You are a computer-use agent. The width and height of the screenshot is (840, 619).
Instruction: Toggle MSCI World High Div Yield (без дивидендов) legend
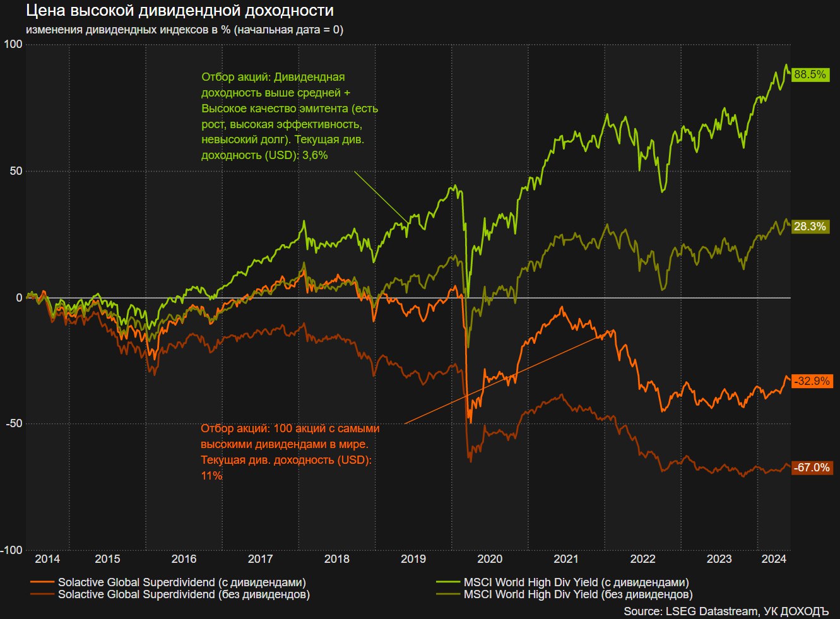coord(577,594)
